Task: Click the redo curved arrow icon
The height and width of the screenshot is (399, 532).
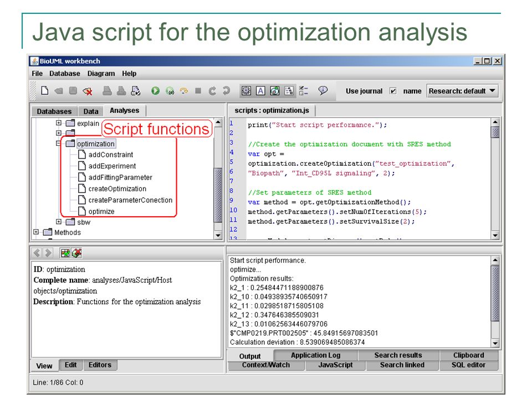Action: pos(226,90)
